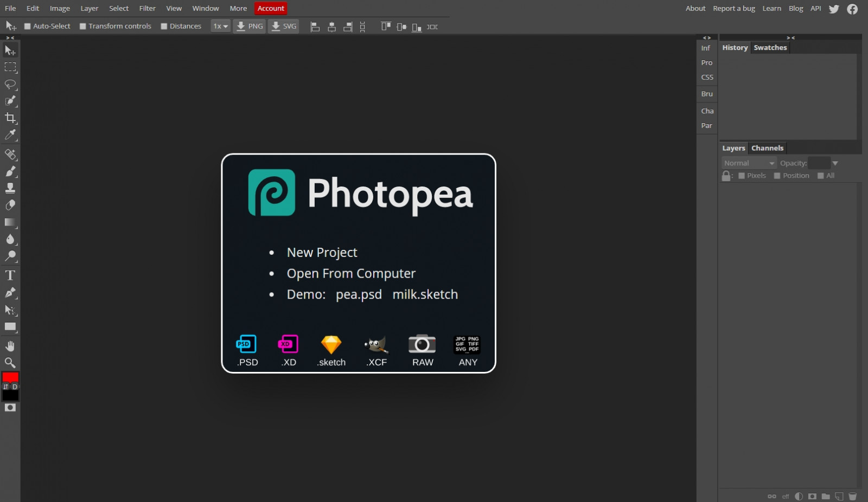
Task: Click the delete layer trash icon
Action: [852, 496]
